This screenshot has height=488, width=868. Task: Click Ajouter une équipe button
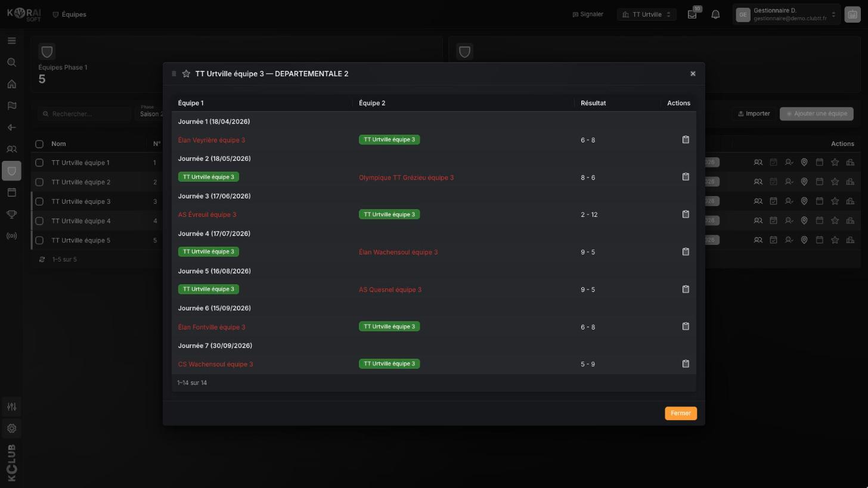coord(817,114)
